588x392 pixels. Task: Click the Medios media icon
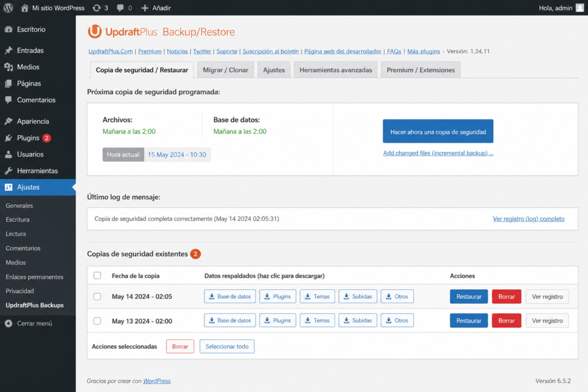9,67
